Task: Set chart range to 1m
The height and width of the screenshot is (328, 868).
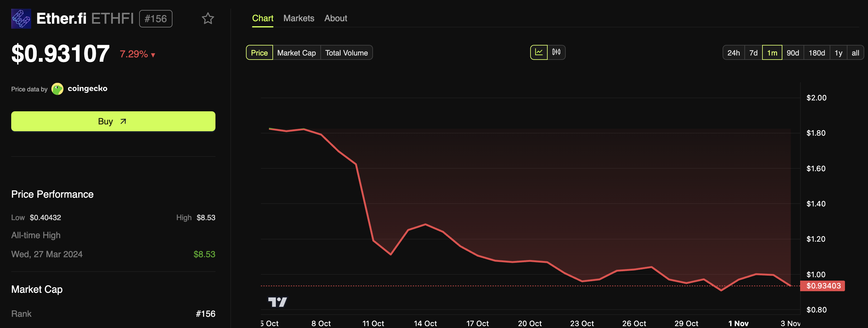Action: click(772, 53)
